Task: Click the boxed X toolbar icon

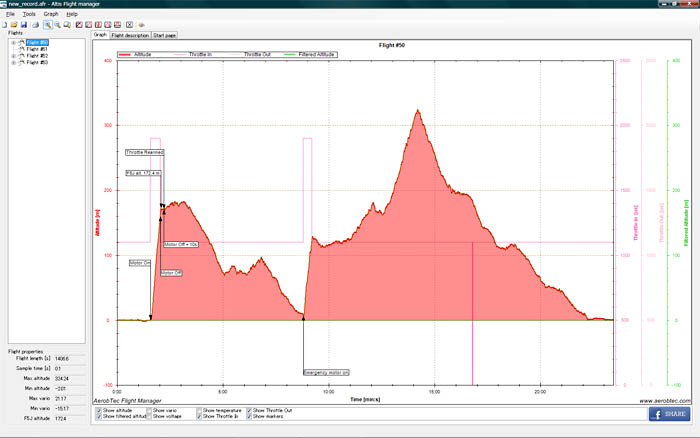Action: coord(129,25)
